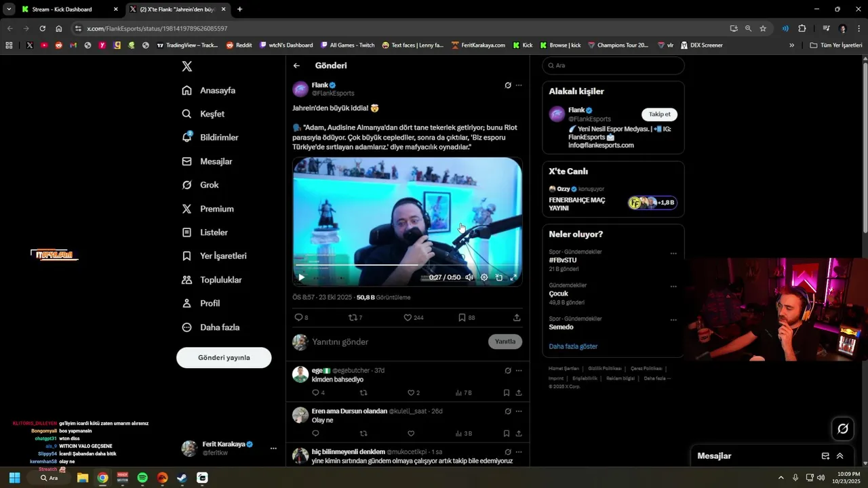Seek on the video progress bar
Image resolution: width=868 pixels, height=488 pixels.
tap(407, 265)
